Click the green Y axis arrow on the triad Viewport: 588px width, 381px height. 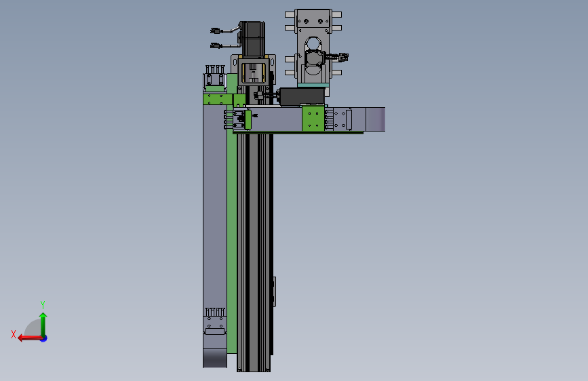tap(43, 324)
